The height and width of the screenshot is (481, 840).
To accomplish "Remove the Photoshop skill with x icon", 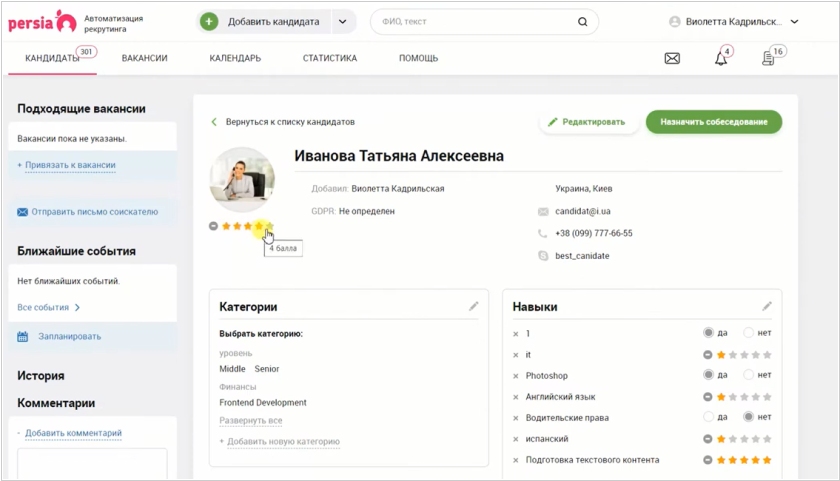I will pos(516,376).
